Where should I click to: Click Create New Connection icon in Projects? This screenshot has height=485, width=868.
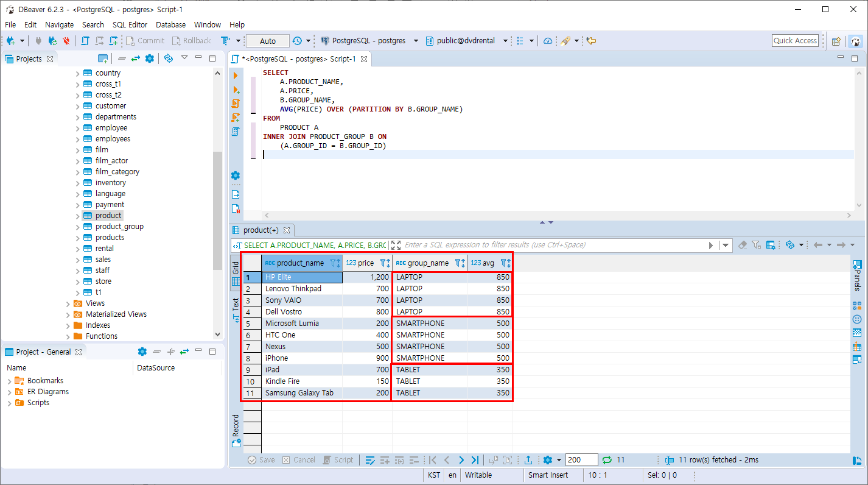(x=103, y=58)
